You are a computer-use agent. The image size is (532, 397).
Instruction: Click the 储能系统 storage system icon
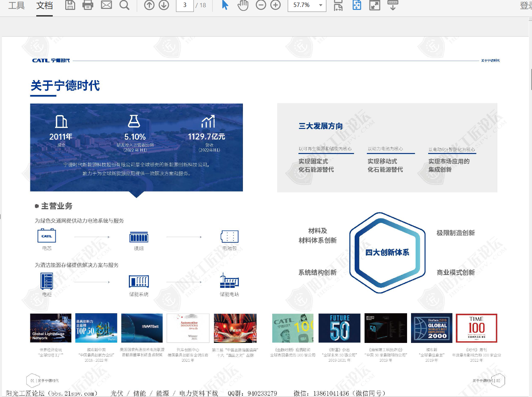(x=139, y=282)
